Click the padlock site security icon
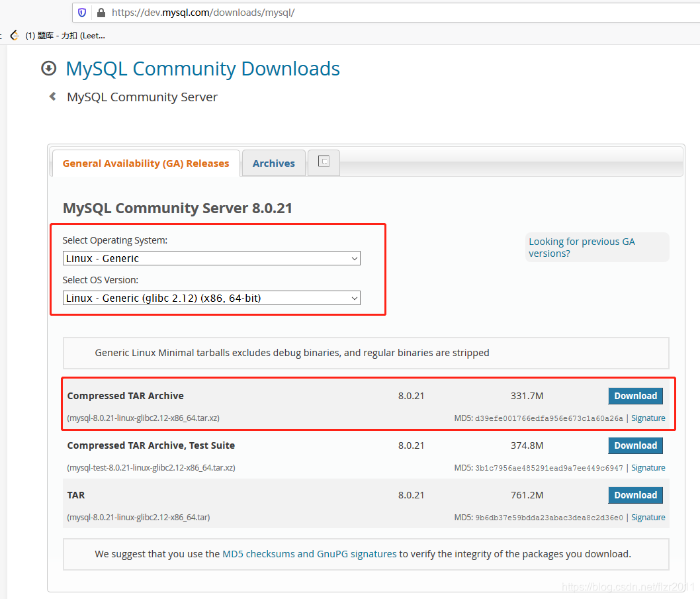700x599 pixels. [101, 13]
